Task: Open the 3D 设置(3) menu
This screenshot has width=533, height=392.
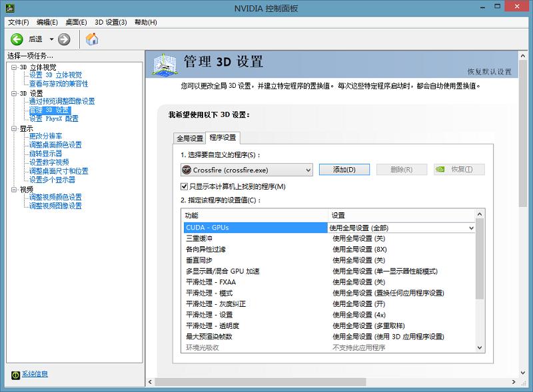Action: tap(111, 22)
